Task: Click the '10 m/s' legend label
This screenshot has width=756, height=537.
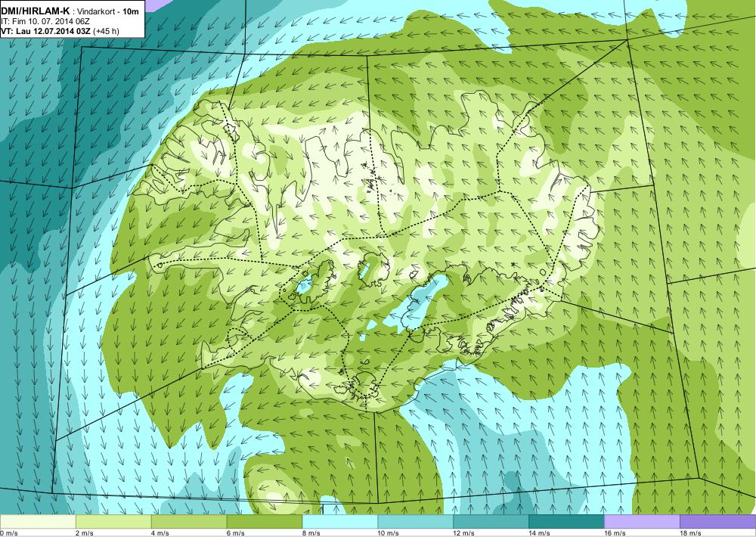Action: (389, 533)
